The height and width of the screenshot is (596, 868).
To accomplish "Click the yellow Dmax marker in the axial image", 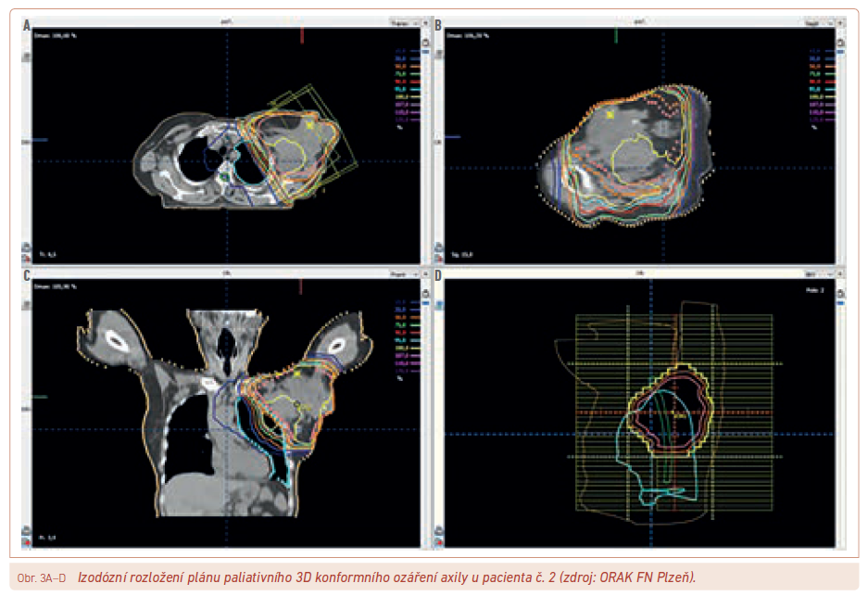I will click(x=309, y=123).
